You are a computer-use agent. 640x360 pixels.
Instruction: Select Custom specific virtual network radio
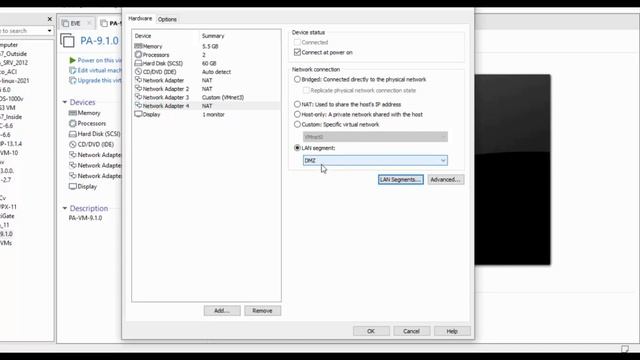tap(297, 124)
